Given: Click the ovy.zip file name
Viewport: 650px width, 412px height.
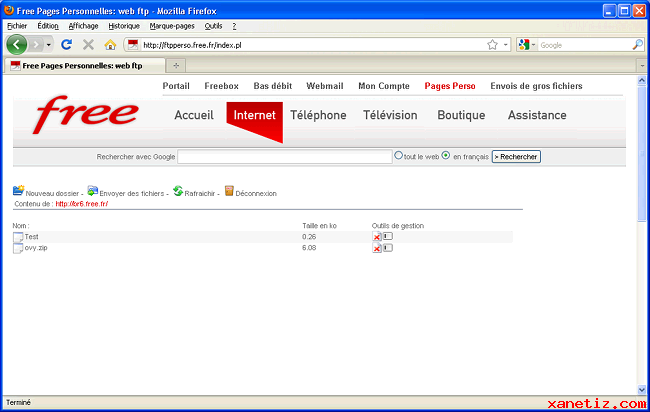Looking at the screenshot, I should pos(36,248).
